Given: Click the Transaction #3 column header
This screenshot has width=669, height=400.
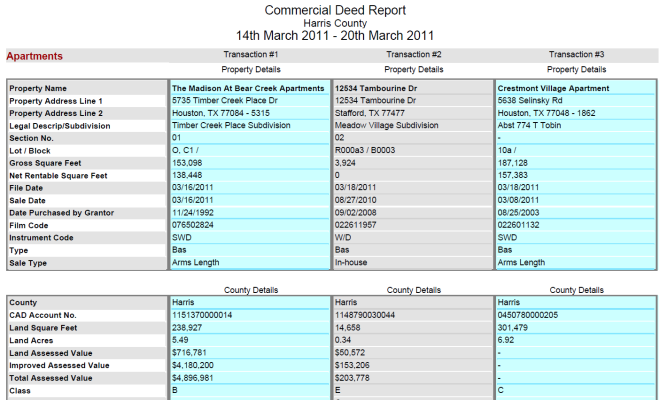Looking at the screenshot, I should tap(576, 54).
